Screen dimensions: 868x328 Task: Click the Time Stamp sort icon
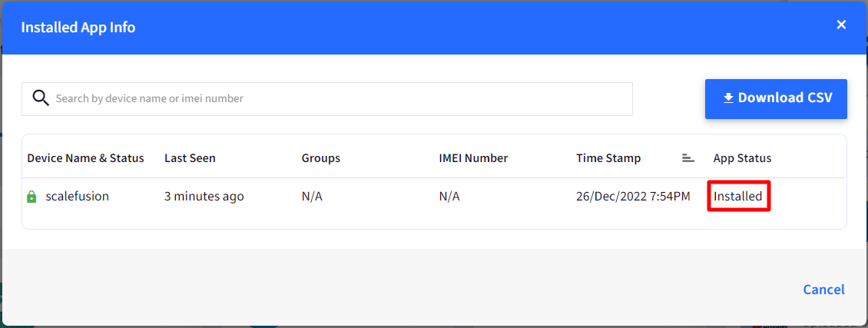(x=688, y=158)
